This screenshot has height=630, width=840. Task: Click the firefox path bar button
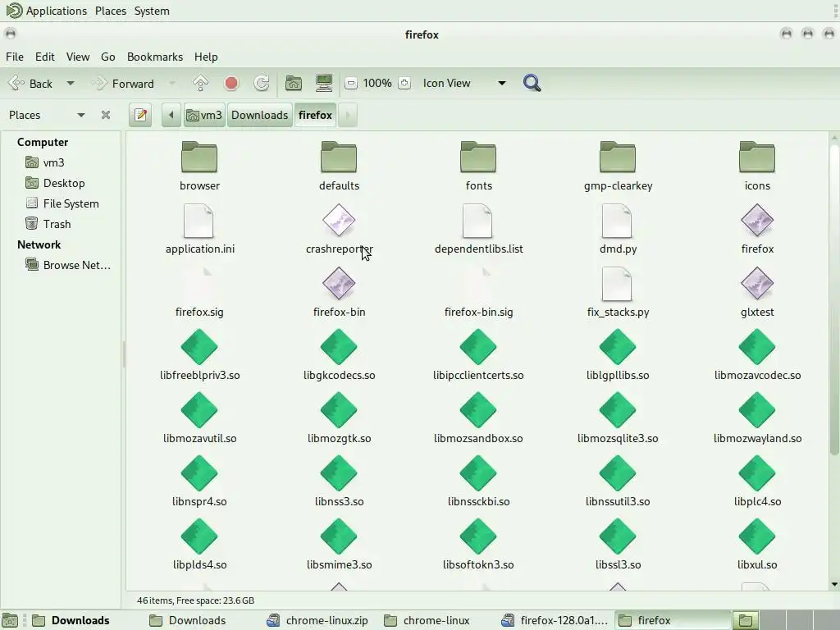(x=315, y=115)
